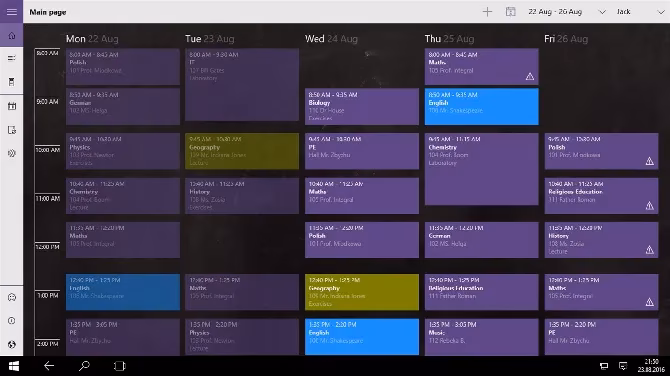This screenshot has width=670, height=376.
Task: Open the calendar icon in the sidebar
Action: (12, 106)
